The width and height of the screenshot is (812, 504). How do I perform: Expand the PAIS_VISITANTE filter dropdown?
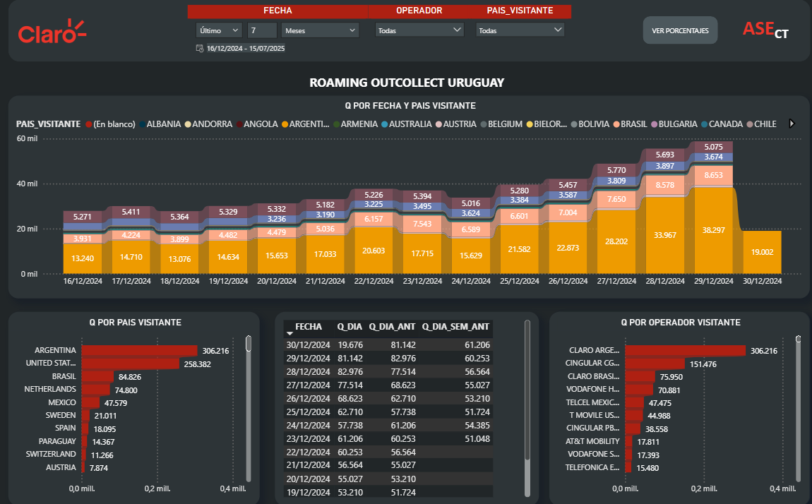click(520, 30)
